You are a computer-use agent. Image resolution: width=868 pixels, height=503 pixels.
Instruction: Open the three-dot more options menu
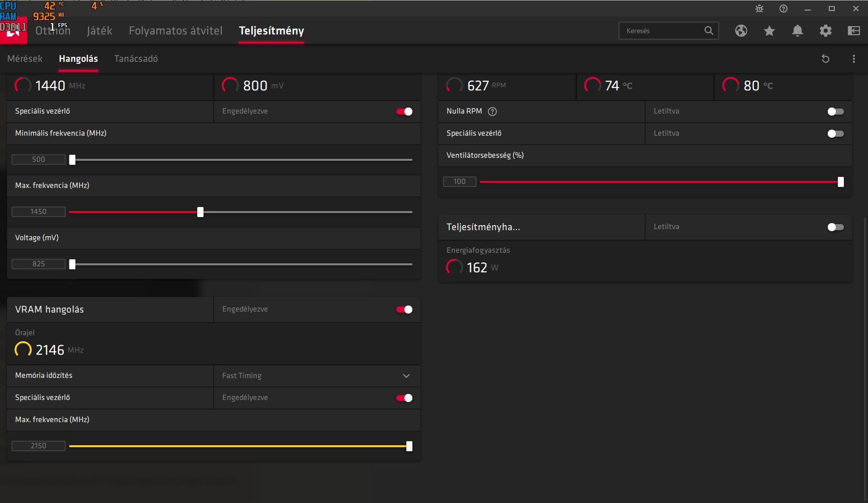coord(853,59)
